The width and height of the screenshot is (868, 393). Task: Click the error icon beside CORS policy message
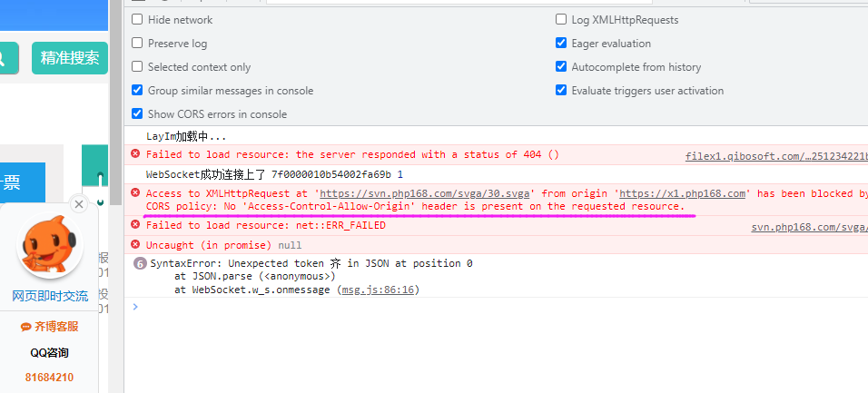coord(136,193)
